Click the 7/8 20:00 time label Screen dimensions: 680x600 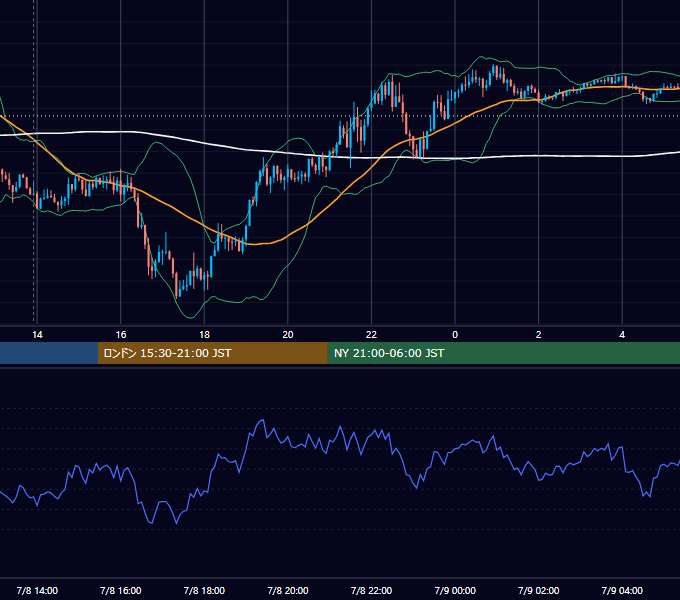pyautogui.click(x=288, y=590)
